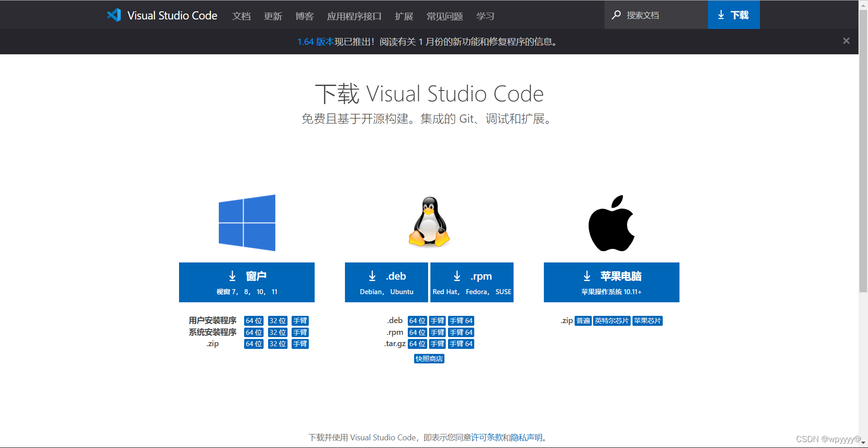Click the Apple logo image
868x448 pixels.
611,223
